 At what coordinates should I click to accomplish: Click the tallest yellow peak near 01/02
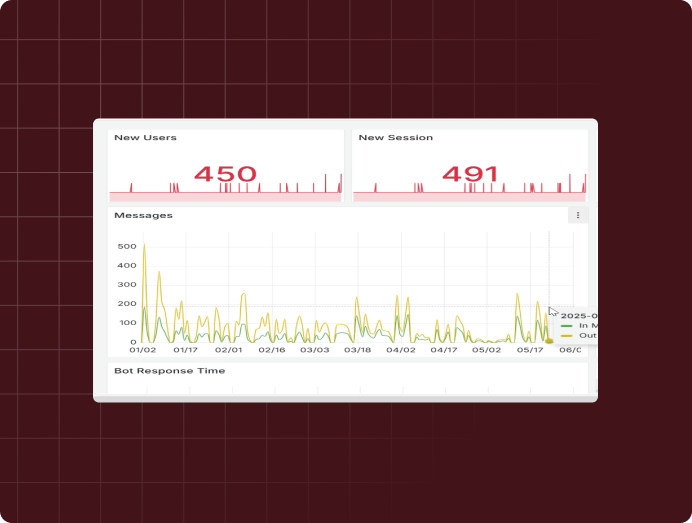144,245
